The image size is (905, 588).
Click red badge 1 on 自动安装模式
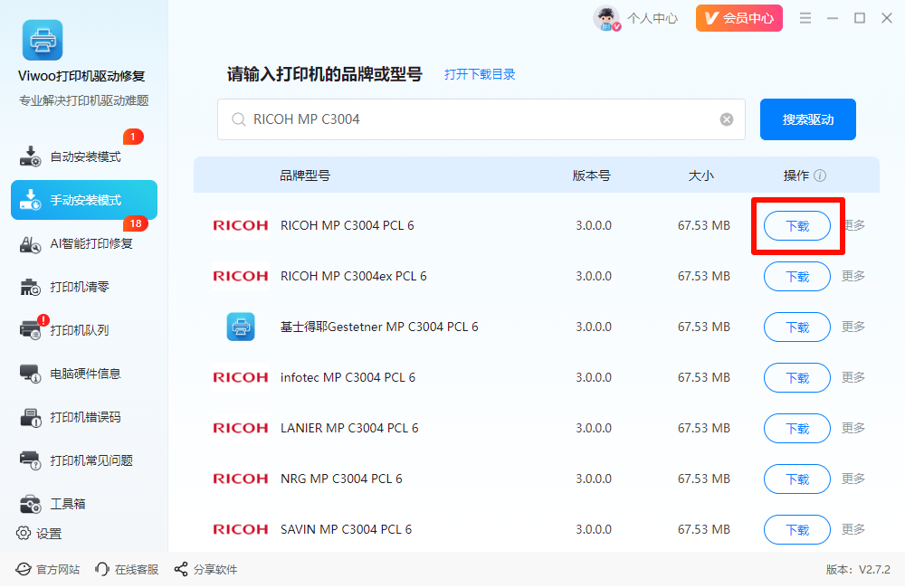[x=133, y=137]
